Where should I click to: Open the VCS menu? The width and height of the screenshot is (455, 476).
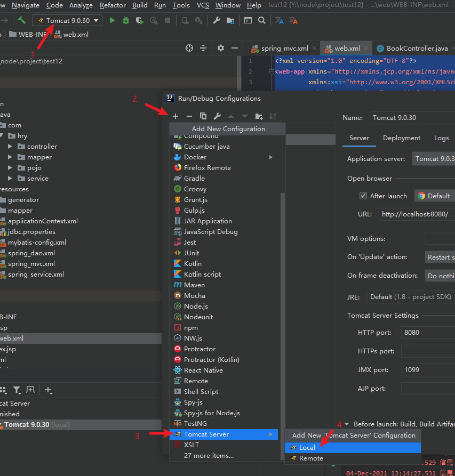[203, 5]
